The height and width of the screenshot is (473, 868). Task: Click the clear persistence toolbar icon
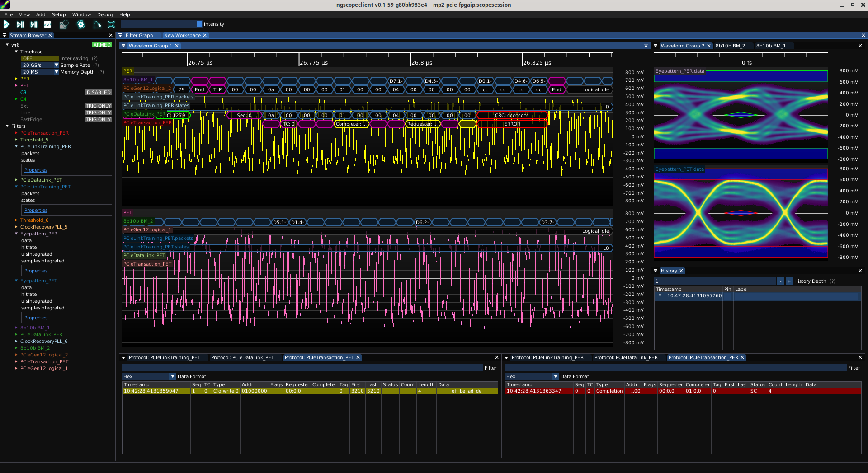tap(97, 24)
